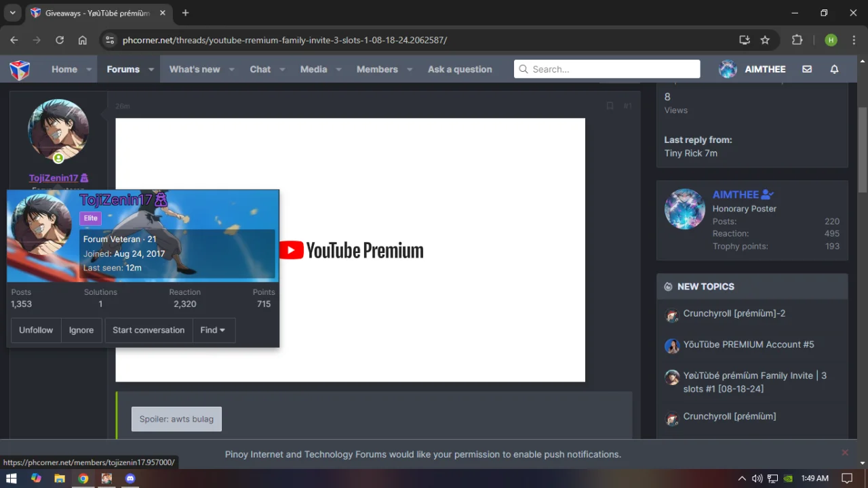Open a new browser tab
868x488 pixels.
[x=186, y=13]
